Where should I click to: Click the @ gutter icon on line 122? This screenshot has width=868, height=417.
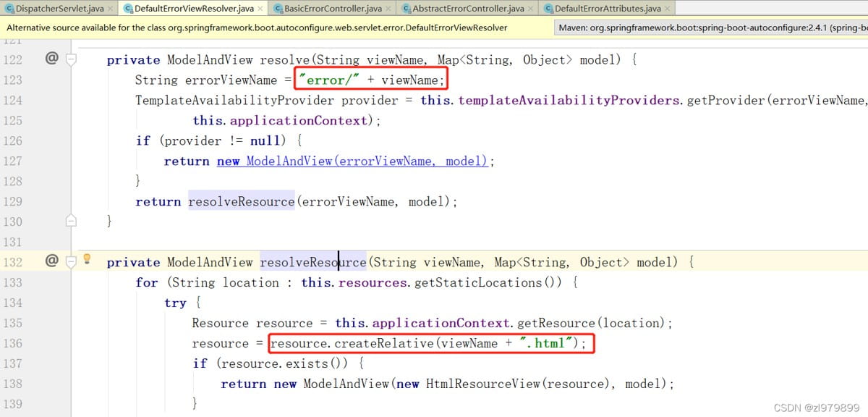point(51,58)
